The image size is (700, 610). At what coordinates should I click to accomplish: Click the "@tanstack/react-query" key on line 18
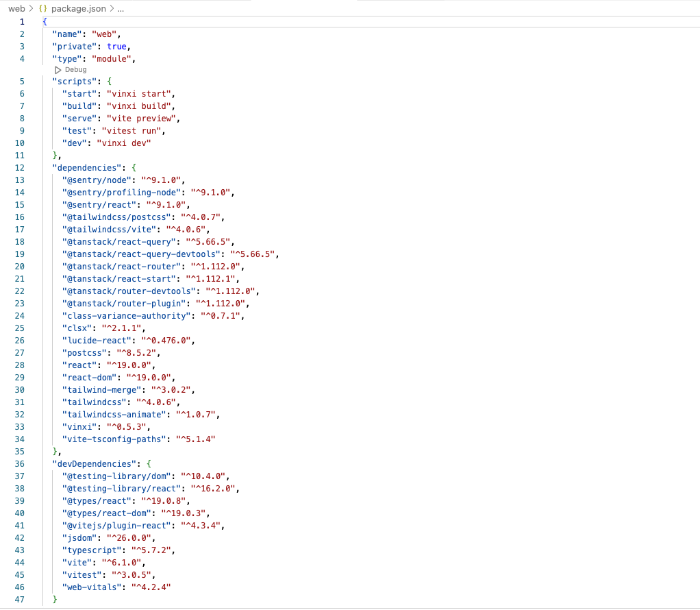coord(119,242)
